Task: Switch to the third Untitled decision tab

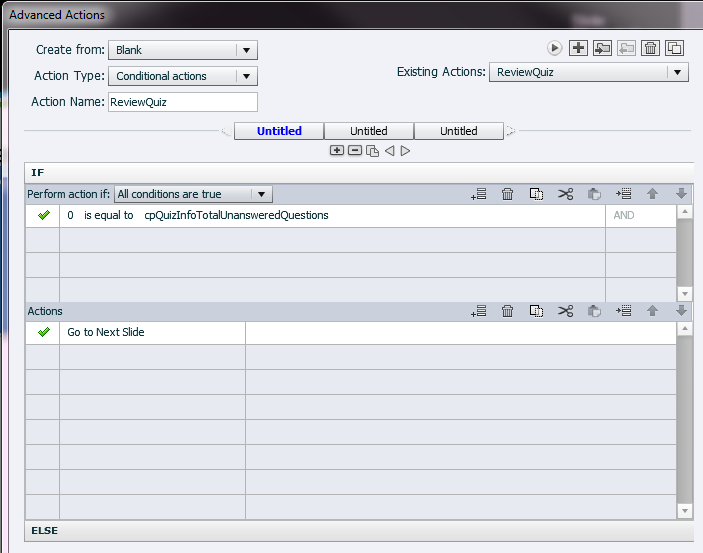Action: point(458,131)
